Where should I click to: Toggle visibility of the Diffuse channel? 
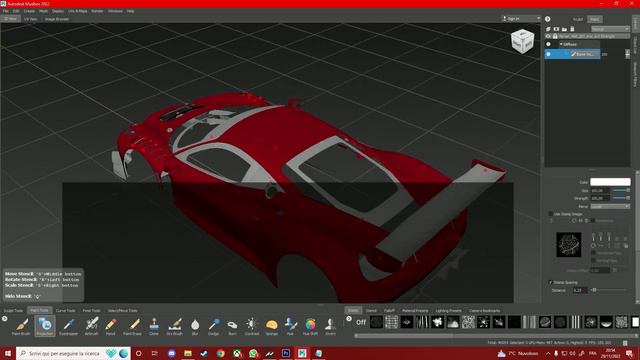(x=549, y=44)
